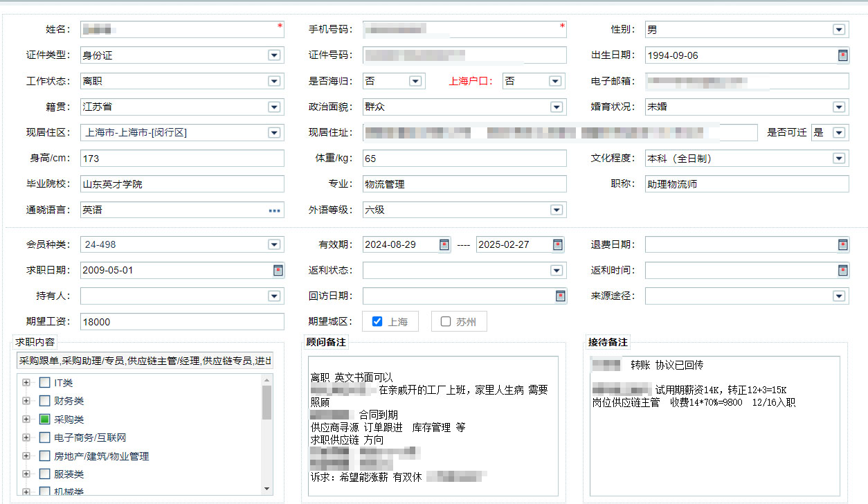Check the IT类 job category

[x=44, y=382]
